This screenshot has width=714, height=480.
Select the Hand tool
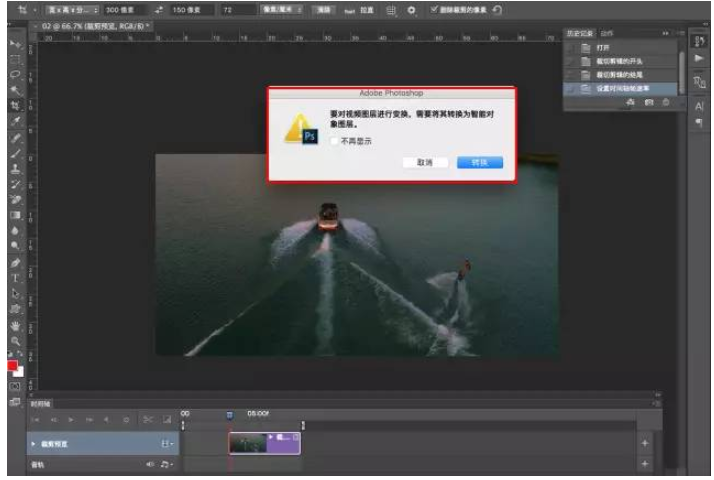tap(15, 324)
